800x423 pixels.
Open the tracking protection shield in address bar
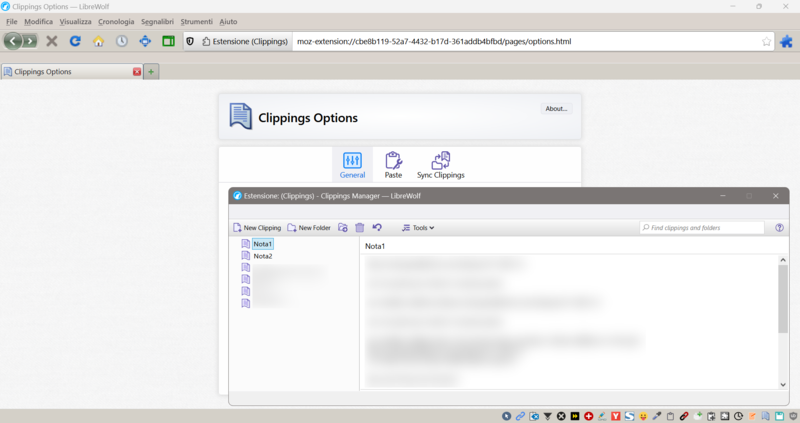coord(190,41)
